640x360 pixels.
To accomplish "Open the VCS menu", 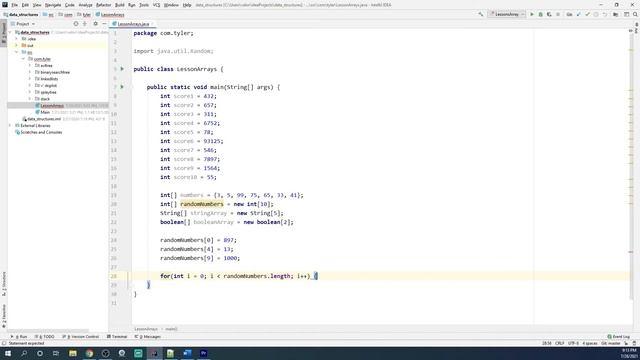I will tap(156, 5).
